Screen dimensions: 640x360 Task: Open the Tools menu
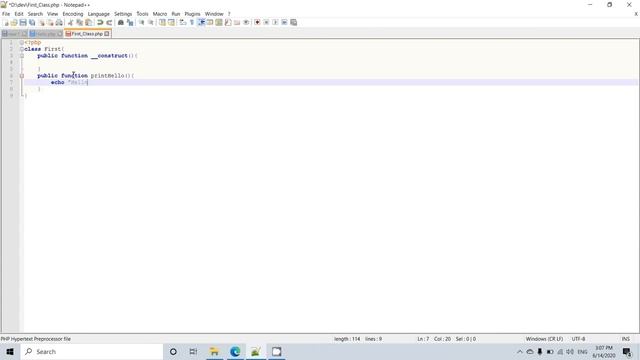142,14
